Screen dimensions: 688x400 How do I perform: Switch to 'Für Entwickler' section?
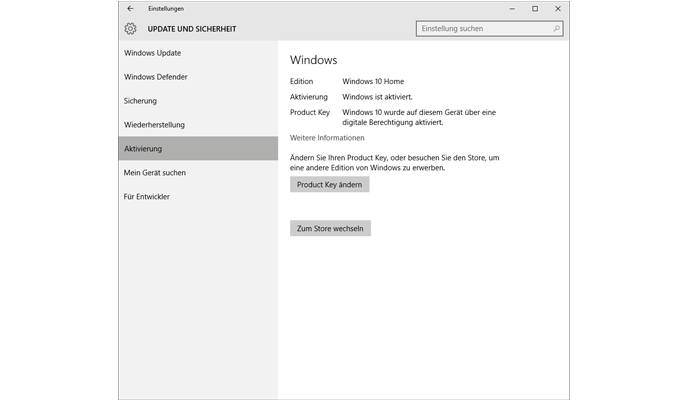pos(147,197)
